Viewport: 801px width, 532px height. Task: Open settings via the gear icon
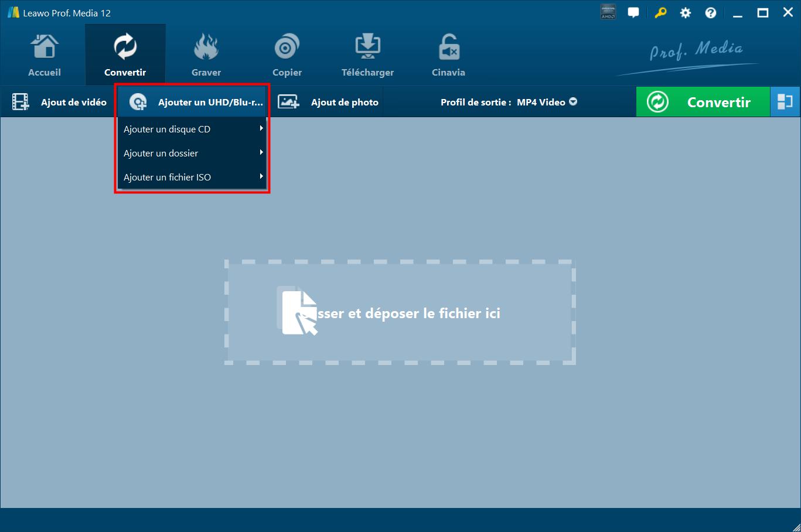click(x=686, y=13)
